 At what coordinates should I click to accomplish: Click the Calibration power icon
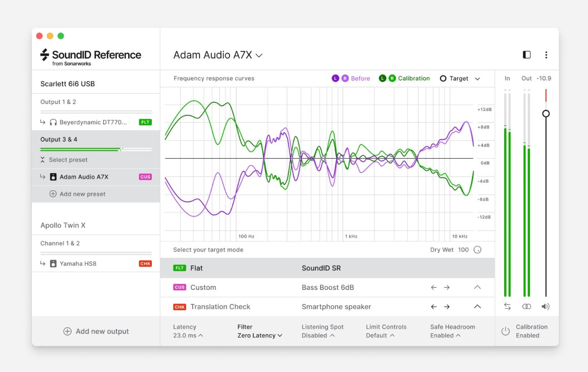506,331
